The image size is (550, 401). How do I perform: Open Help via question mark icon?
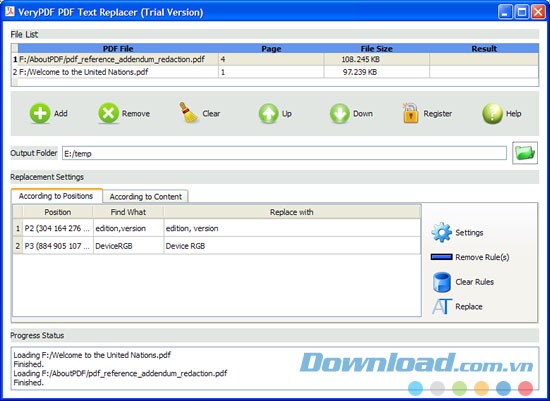492,114
